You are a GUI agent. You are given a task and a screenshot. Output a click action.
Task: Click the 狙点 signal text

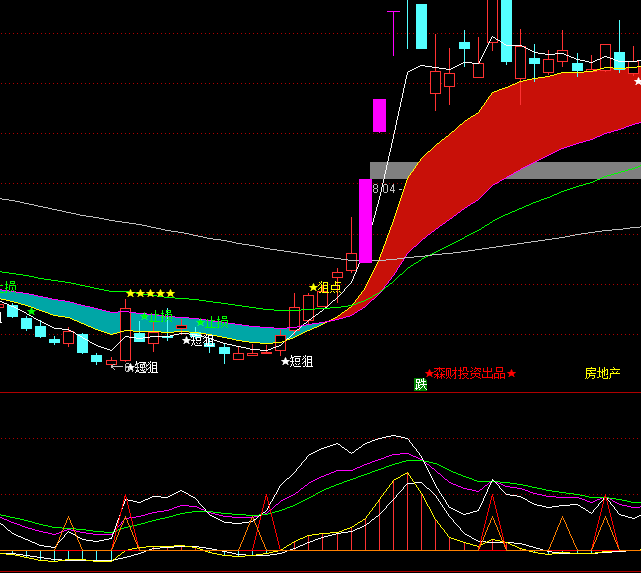coord(329,287)
